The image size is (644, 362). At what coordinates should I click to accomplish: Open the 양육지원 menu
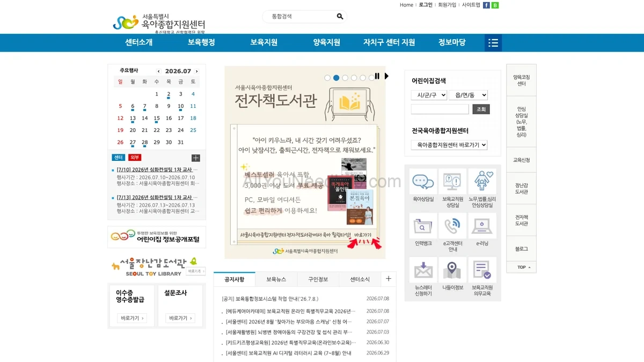[x=327, y=42]
